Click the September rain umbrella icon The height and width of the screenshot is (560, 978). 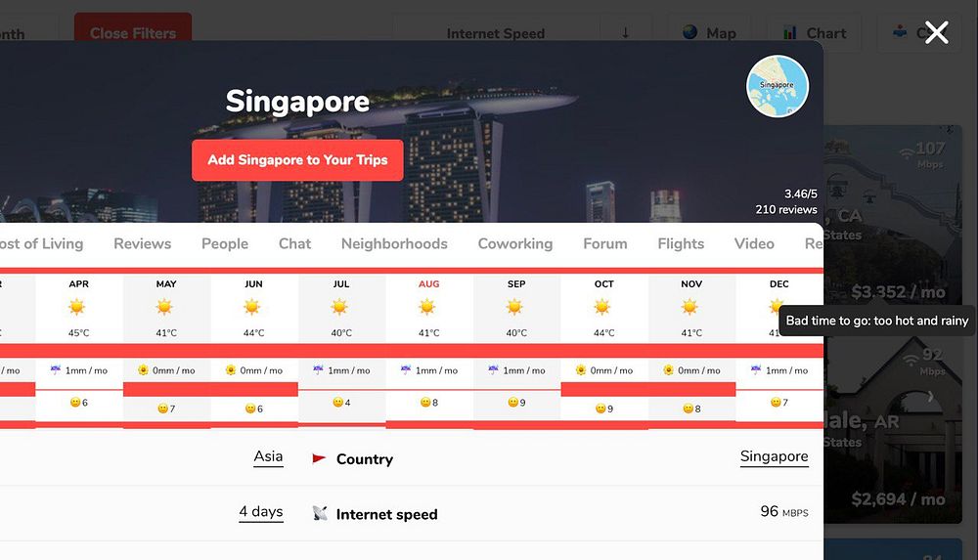[x=493, y=369]
